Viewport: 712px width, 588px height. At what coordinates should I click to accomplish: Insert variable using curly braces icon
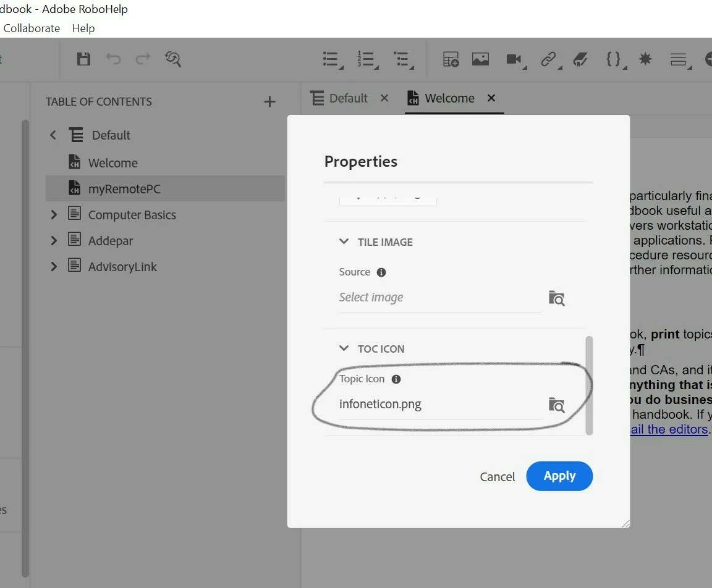616,59
